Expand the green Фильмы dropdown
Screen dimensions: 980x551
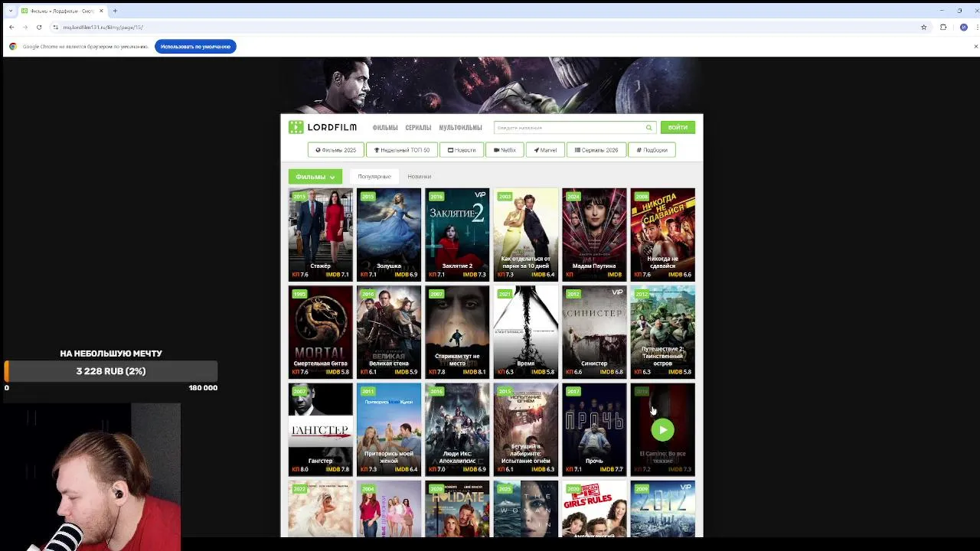315,177
